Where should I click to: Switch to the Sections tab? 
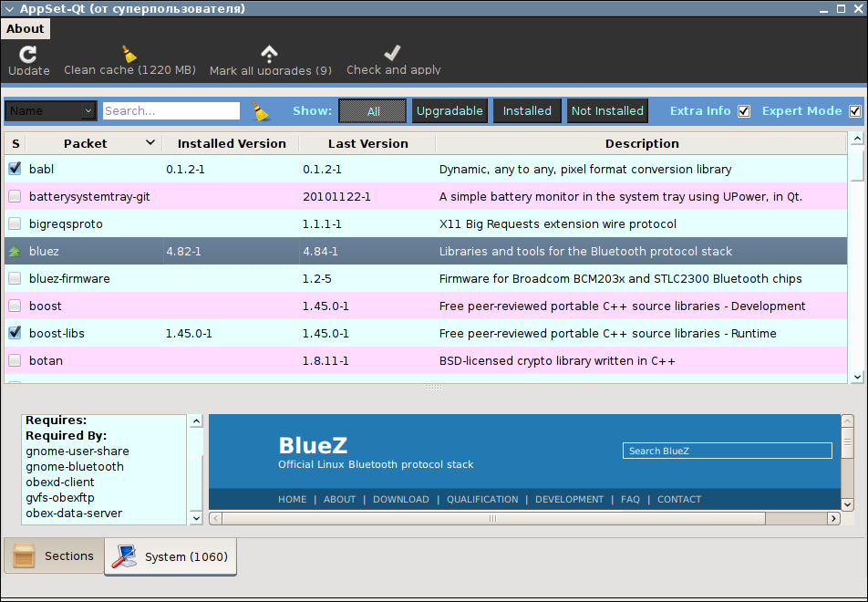coord(55,555)
